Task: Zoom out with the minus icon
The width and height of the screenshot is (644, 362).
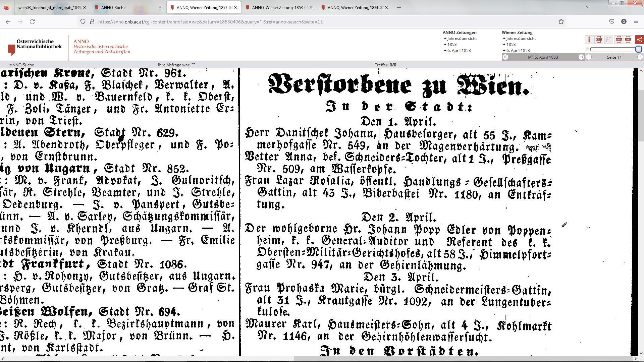Action: pos(587,49)
